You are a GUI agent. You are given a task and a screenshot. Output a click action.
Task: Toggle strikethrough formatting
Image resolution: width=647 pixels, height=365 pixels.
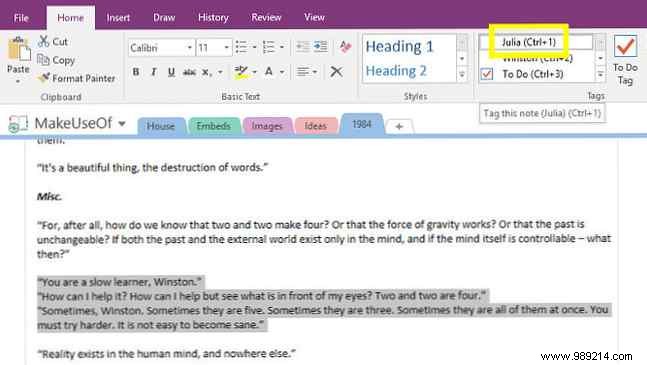pos(189,73)
